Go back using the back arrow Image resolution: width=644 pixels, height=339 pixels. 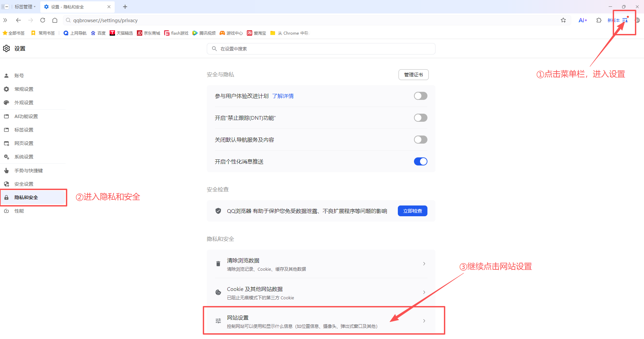[x=18, y=20]
